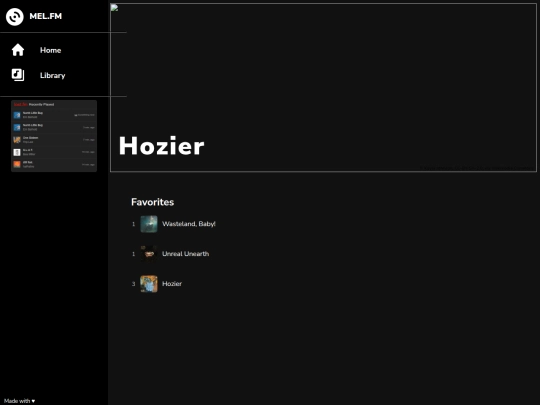This screenshot has width=540, height=405.
Task: Open the Numb Little Bug row scrobbling now
Action: (x=54, y=115)
